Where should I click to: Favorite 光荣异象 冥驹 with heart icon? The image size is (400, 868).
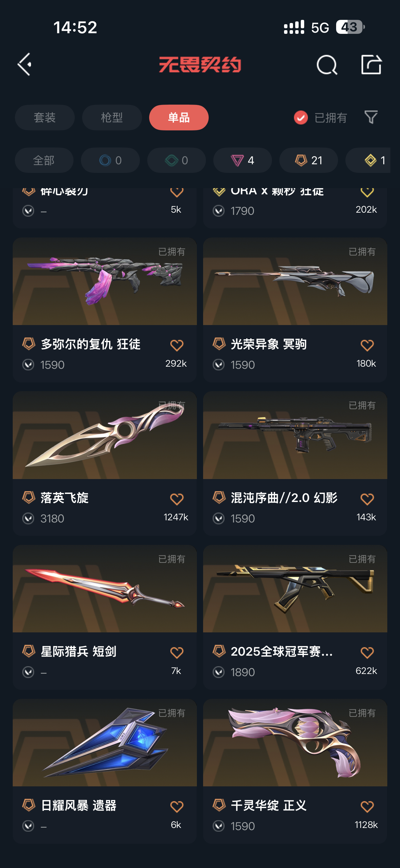(x=367, y=345)
